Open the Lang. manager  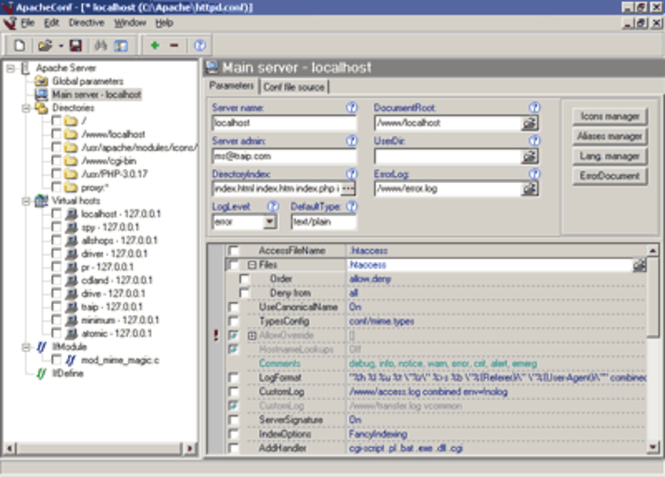610,156
